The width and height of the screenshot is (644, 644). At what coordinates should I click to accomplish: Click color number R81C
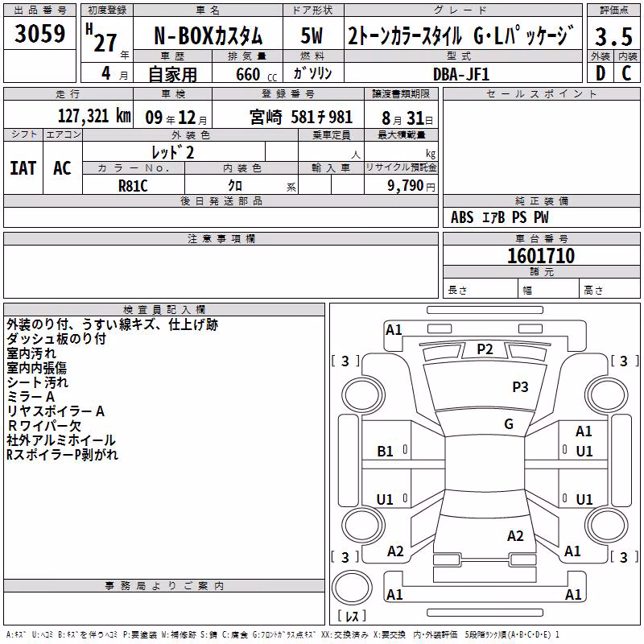[133, 186]
